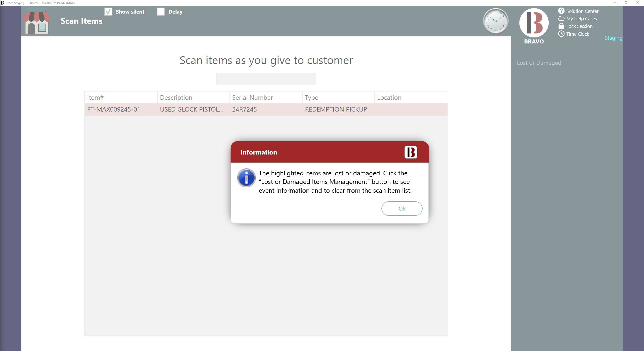Image resolution: width=644 pixels, height=351 pixels.
Task: Click the Time Clock icon
Action: click(561, 34)
